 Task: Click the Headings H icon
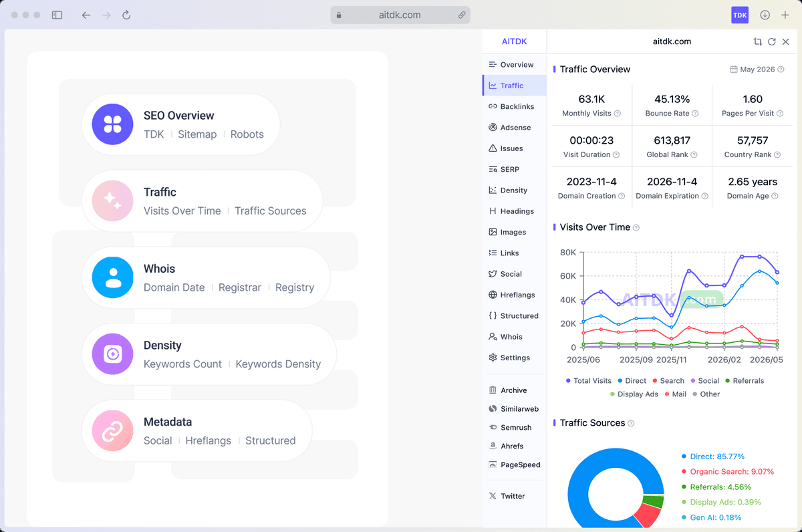(493, 211)
